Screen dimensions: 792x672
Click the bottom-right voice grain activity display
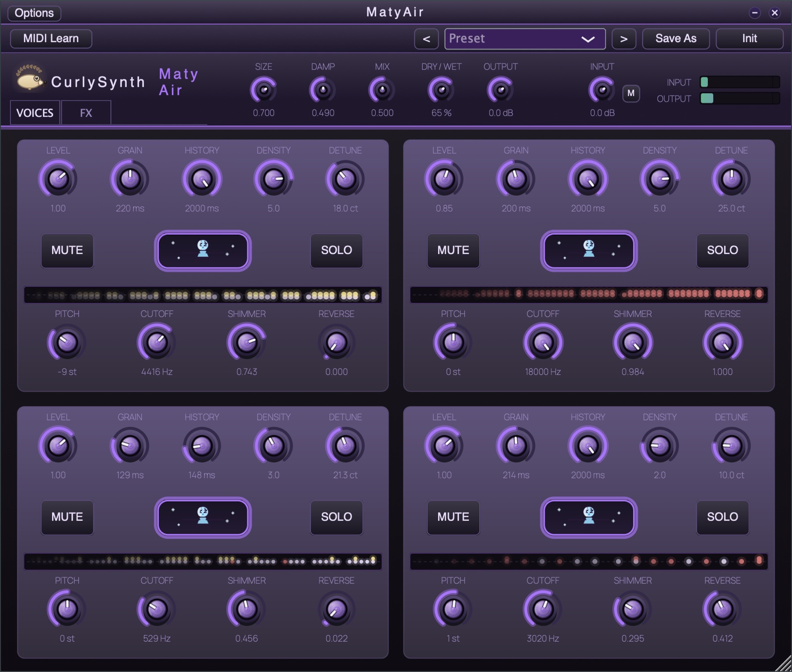(x=589, y=562)
